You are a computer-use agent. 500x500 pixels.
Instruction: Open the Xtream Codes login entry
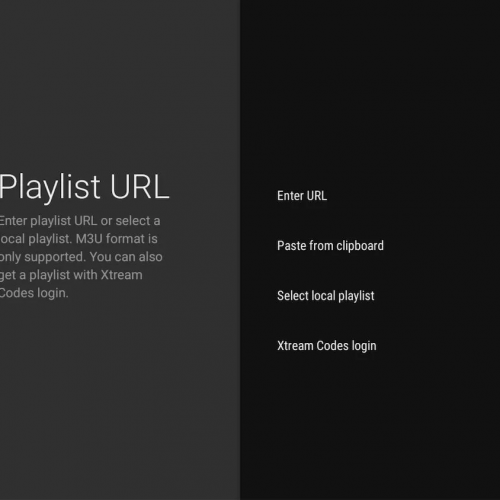pyautogui.click(x=327, y=346)
